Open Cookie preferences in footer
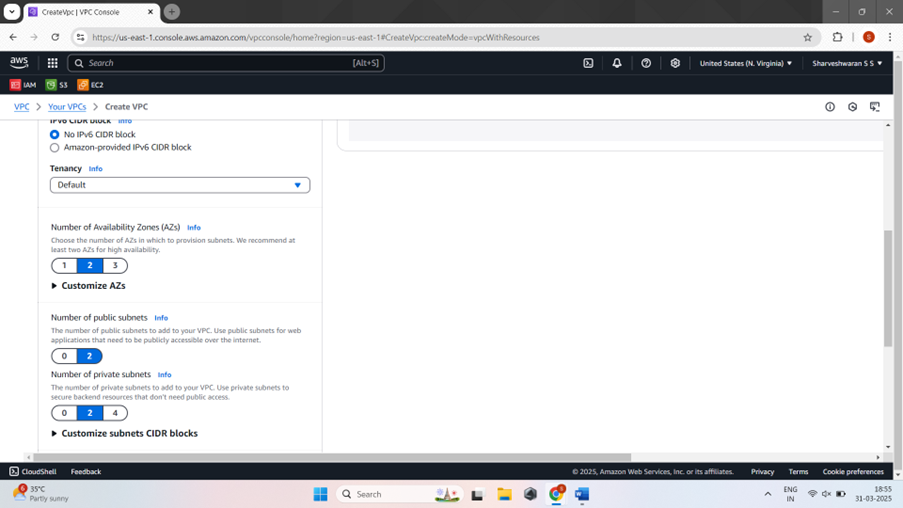The width and height of the screenshot is (903, 508). (853, 472)
